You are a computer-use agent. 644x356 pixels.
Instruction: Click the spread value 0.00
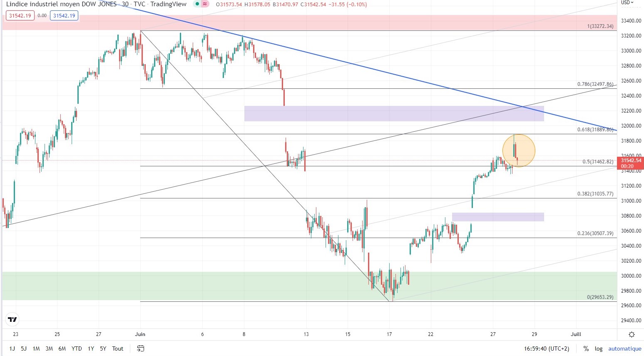[x=42, y=16]
